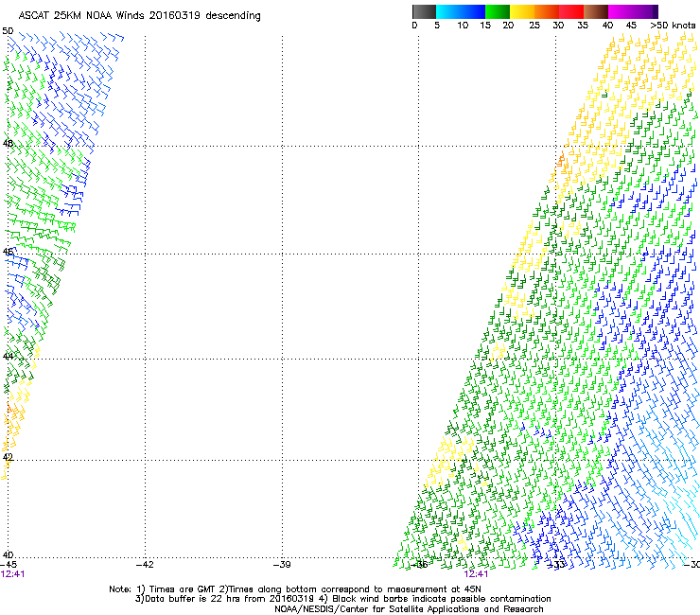Click the '25' label under the color scale
Screen dimensions: 700x615
click(534, 26)
